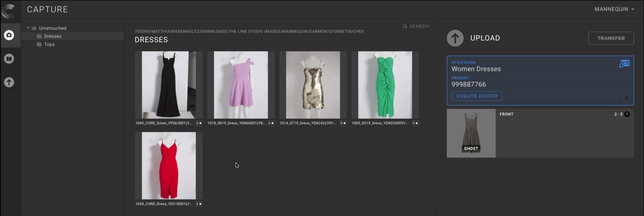Click the GHOST front reference thumbnail
This screenshot has height=216, width=644.
tap(471, 133)
